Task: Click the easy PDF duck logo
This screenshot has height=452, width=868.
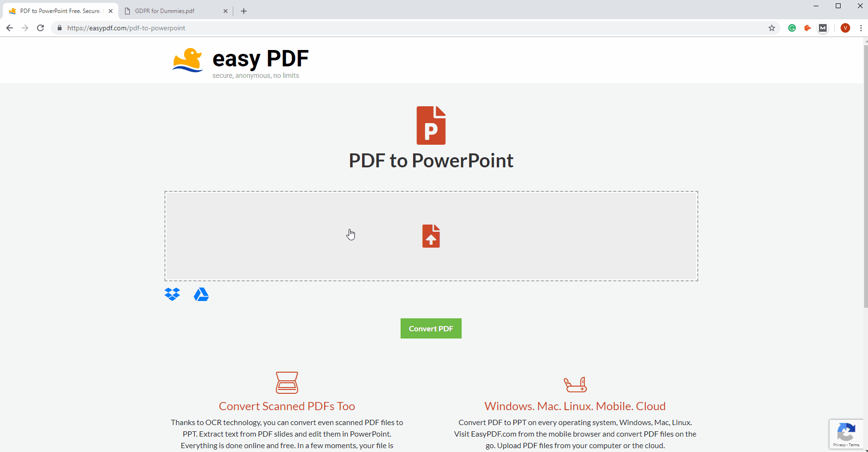Action: pyautogui.click(x=188, y=60)
